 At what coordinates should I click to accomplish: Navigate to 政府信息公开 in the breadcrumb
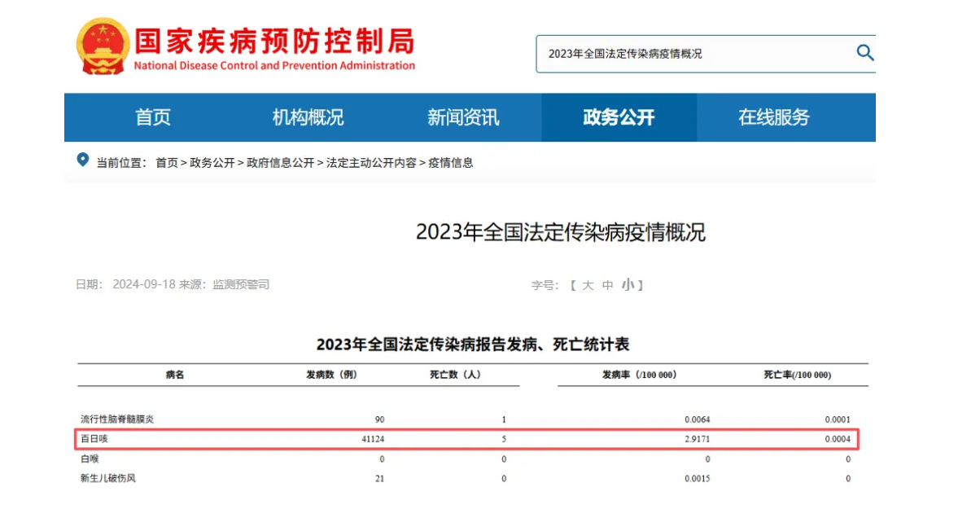pyautogui.click(x=281, y=163)
